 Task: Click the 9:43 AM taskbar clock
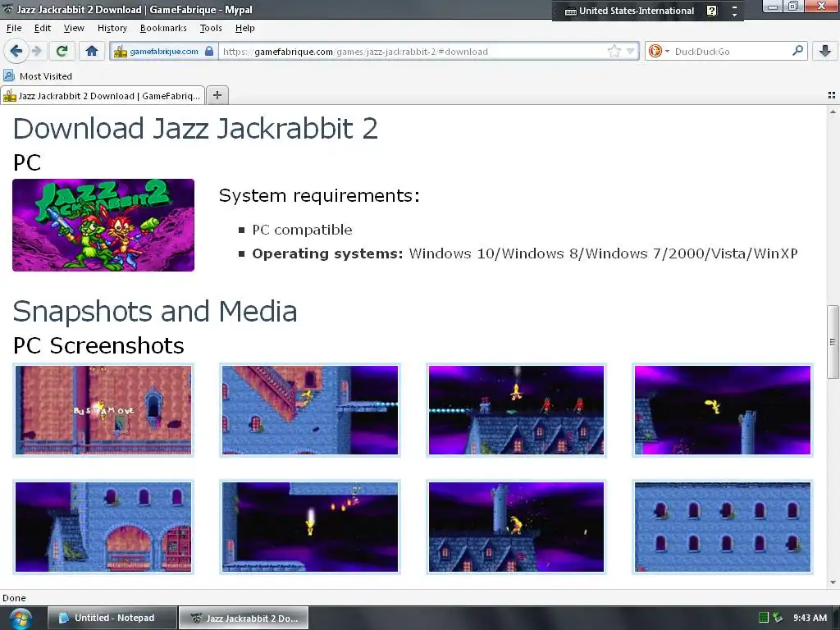tap(810, 618)
